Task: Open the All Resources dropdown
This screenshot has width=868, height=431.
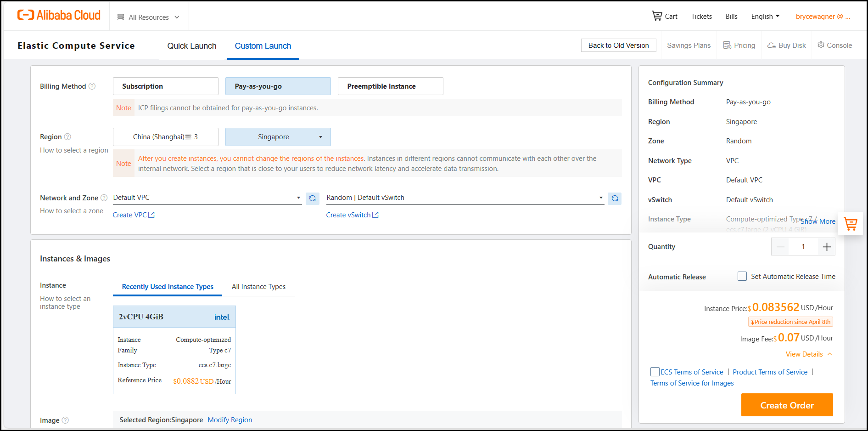Action: pyautogui.click(x=148, y=17)
